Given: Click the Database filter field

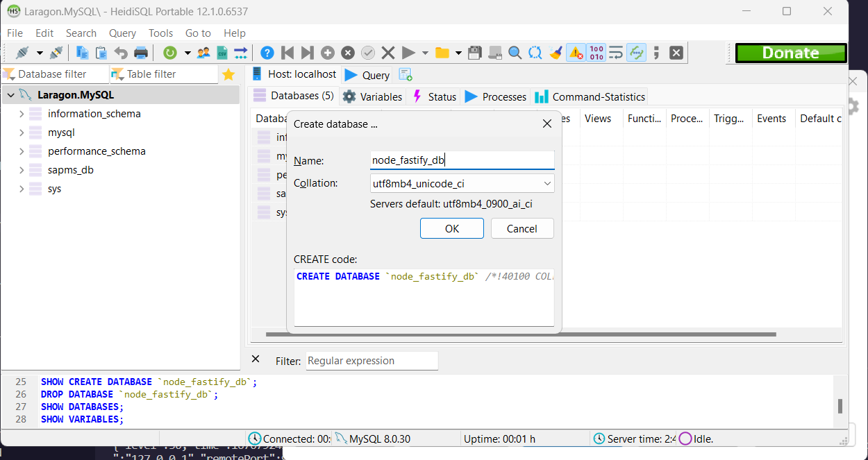Looking at the screenshot, I should click(56, 74).
